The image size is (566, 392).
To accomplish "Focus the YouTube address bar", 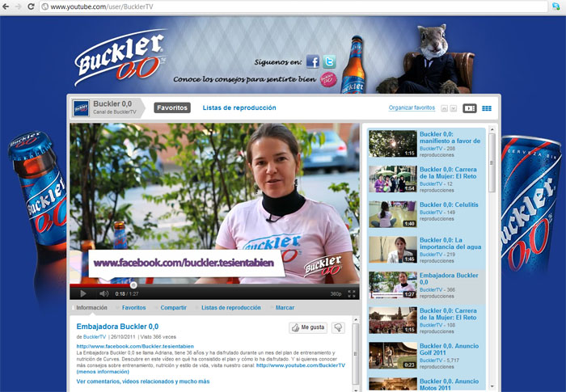I will tap(293, 6).
